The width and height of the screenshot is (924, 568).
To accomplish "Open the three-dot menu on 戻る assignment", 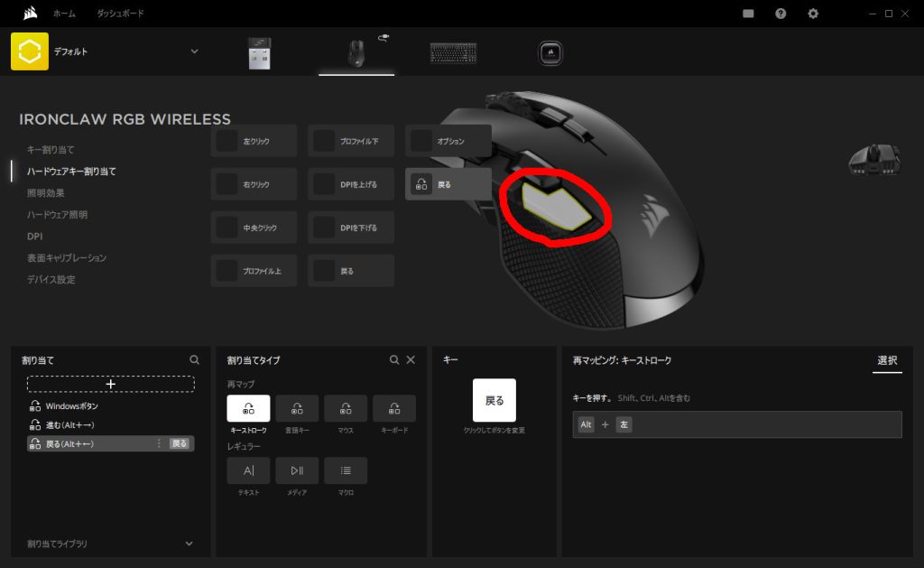I will (x=159, y=443).
